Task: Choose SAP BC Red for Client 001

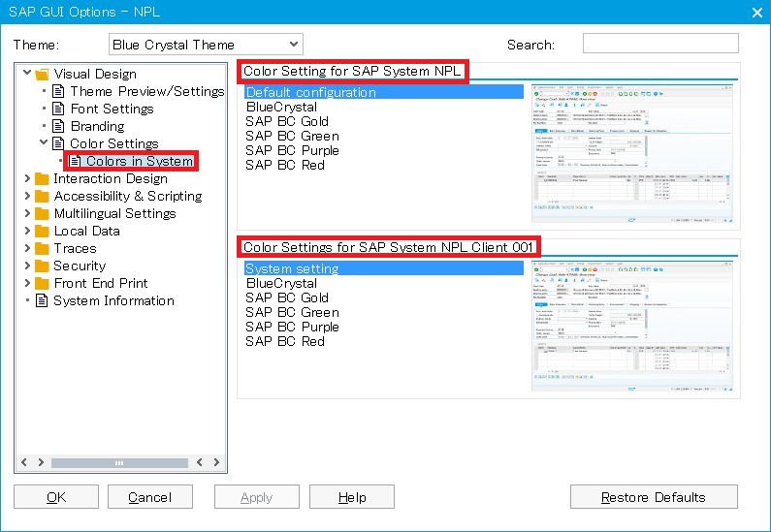Action: pos(284,341)
